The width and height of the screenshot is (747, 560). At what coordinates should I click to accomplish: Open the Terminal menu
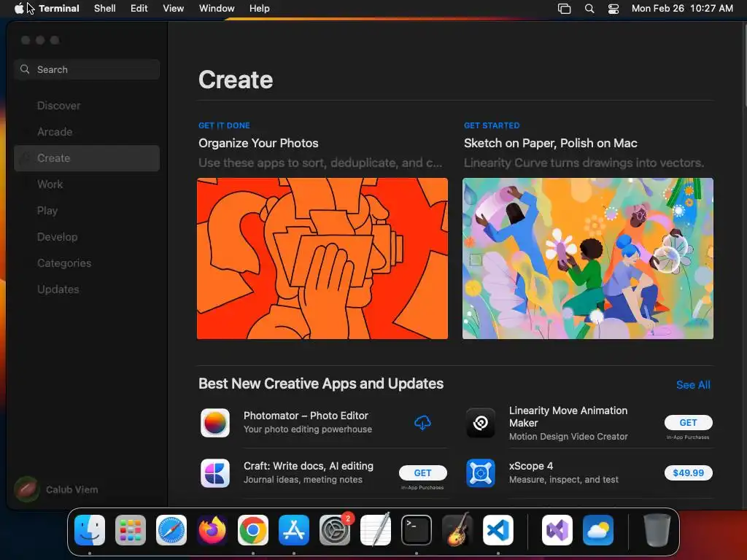59,8
